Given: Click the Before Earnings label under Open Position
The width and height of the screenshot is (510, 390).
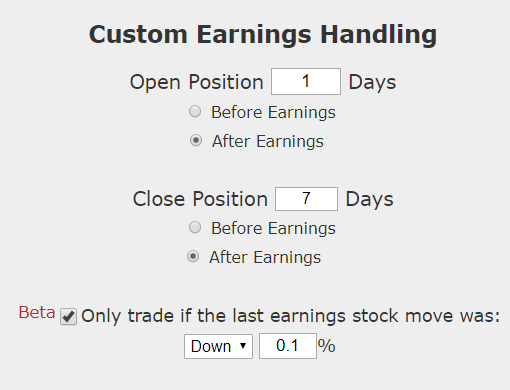Looking at the screenshot, I should pos(273,112).
